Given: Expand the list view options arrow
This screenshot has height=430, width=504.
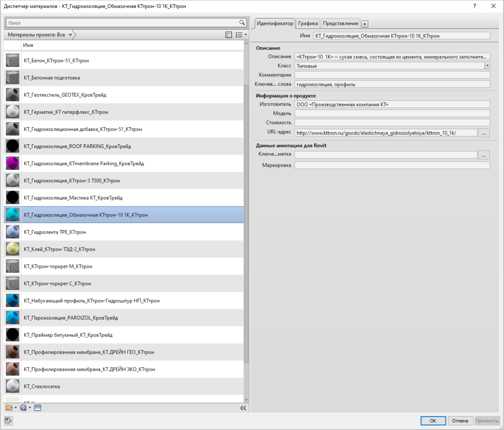Looking at the screenshot, I should click(245, 35).
